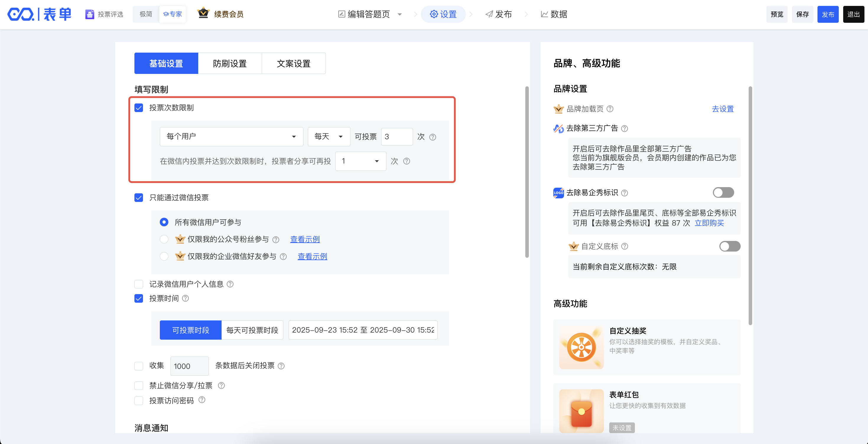Click help icon next to 品牌加载页
The height and width of the screenshot is (444, 868).
coord(610,109)
